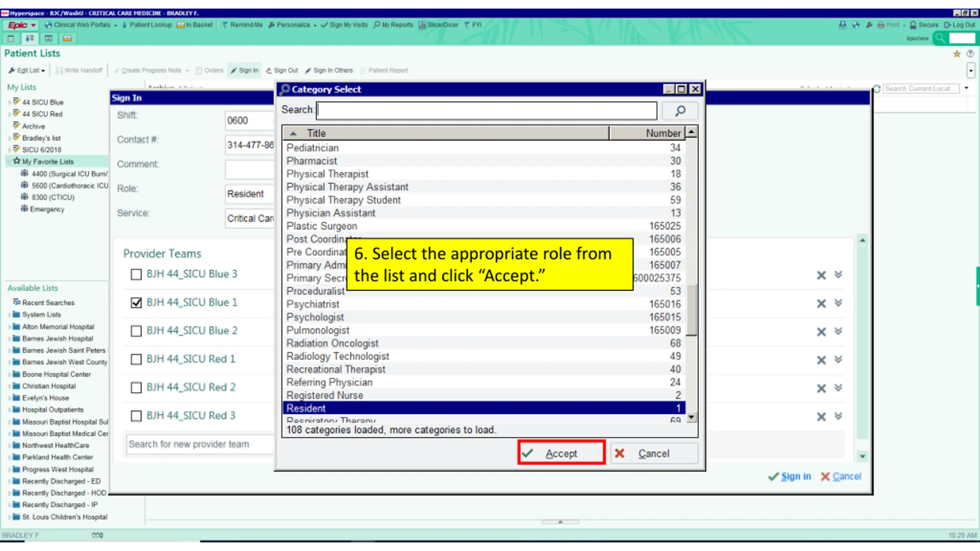Remove the BJH 44_SICU Red 2 row with X
The image size is (980, 551).
(822, 388)
